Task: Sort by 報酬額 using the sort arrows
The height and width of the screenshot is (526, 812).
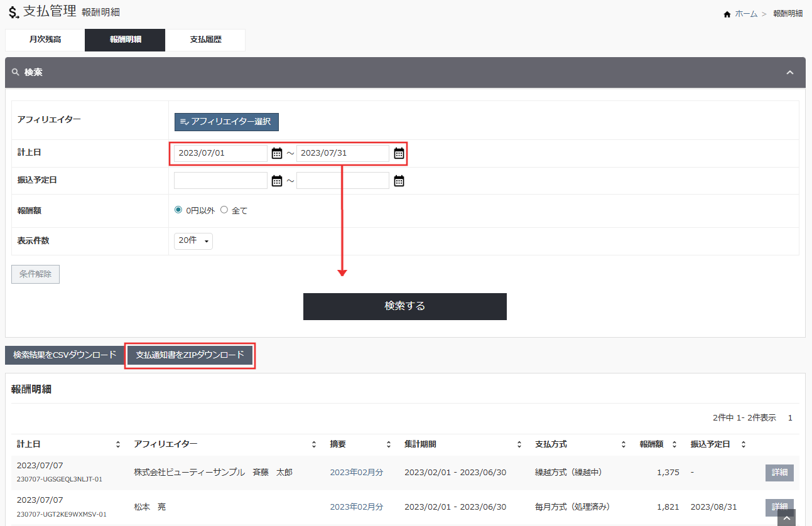Action: [x=674, y=444]
